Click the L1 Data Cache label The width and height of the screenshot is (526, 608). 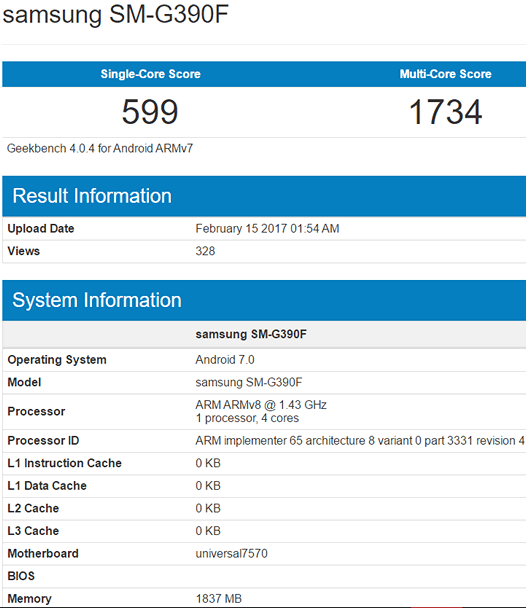[x=47, y=485]
